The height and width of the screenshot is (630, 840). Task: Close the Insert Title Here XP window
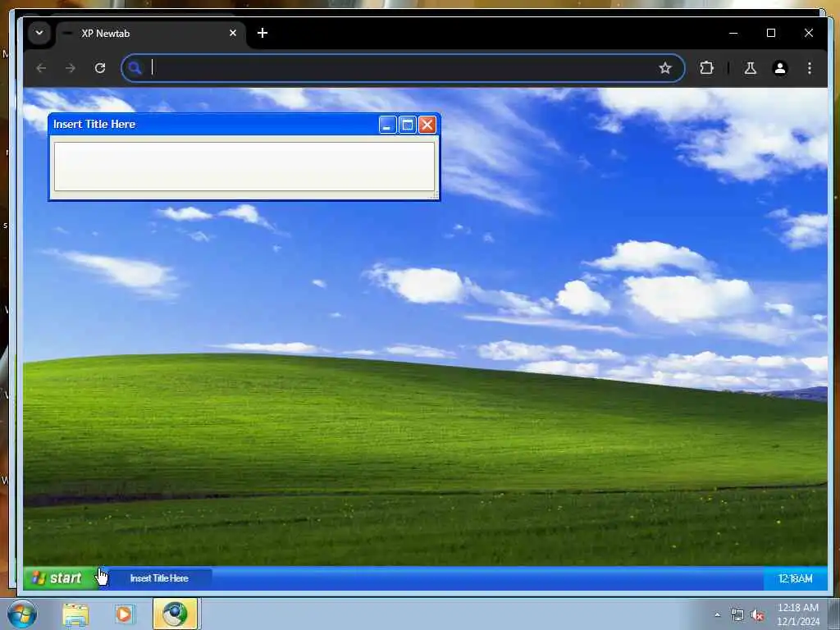[x=427, y=125]
